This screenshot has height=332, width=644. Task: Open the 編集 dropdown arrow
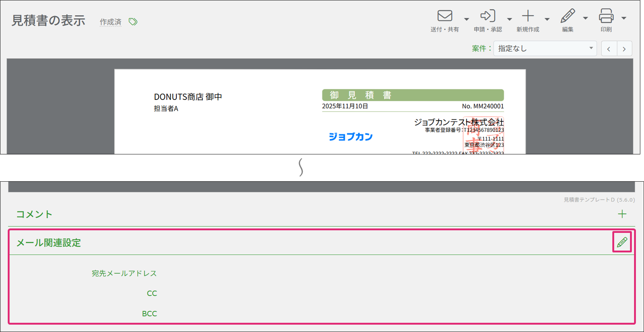click(x=585, y=18)
